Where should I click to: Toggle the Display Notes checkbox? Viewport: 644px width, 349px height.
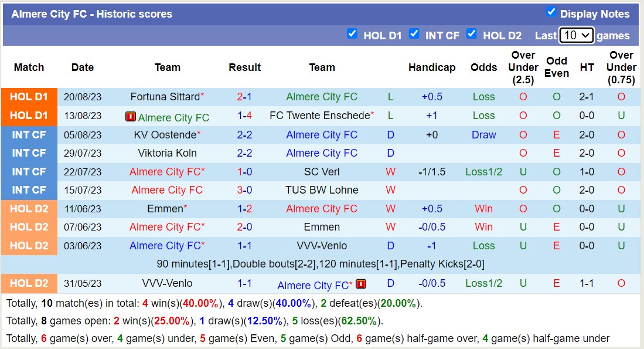(551, 12)
